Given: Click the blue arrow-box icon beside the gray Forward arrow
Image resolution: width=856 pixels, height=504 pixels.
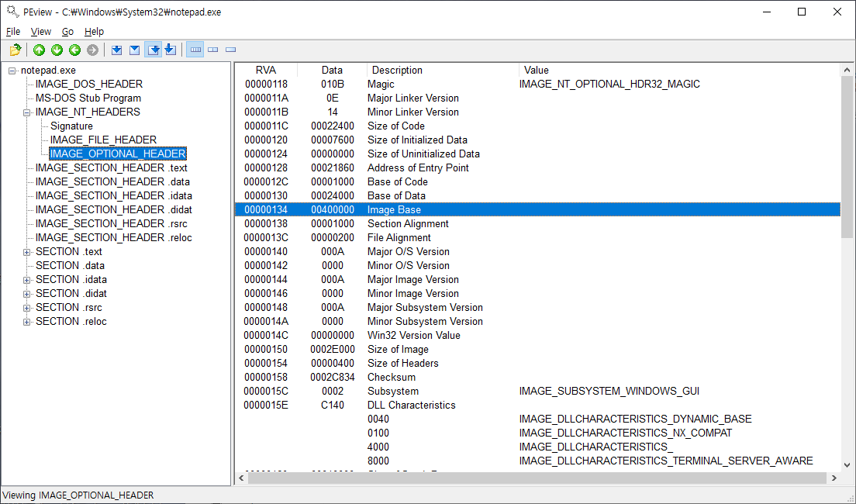Looking at the screenshot, I should click(x=117, y=50).
